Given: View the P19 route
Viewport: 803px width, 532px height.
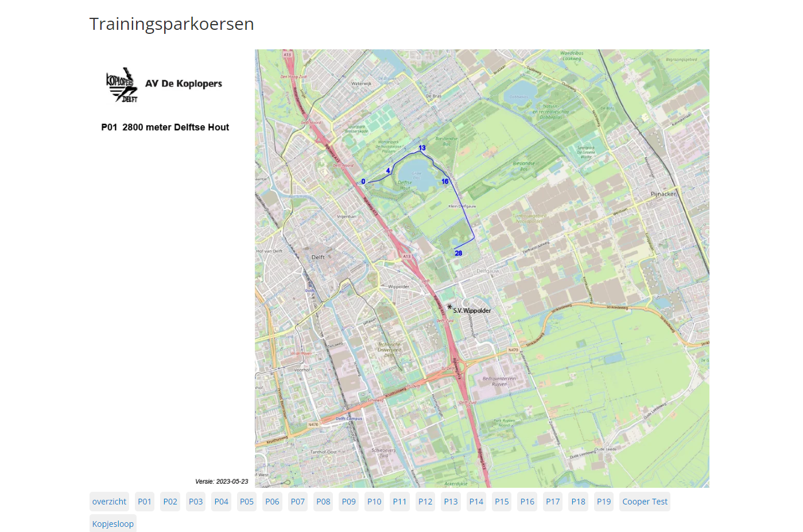Looking at the screenshot, I should coord(604,502).
